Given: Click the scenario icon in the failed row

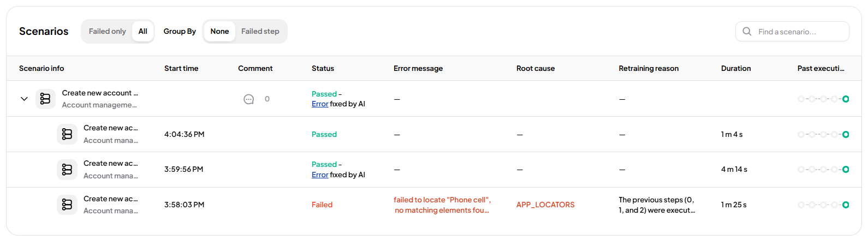Looking at the screenshot, I should click(67, 205).
